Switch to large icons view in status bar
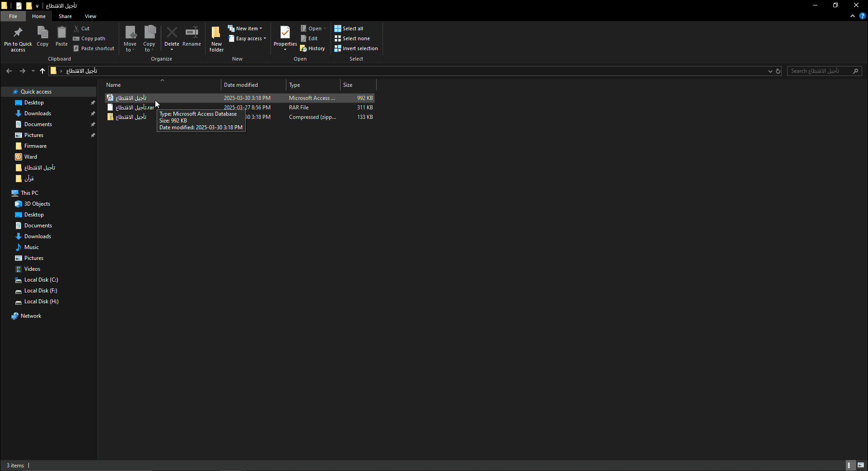This screenshot has height=471, width=868. click(861, 465)
